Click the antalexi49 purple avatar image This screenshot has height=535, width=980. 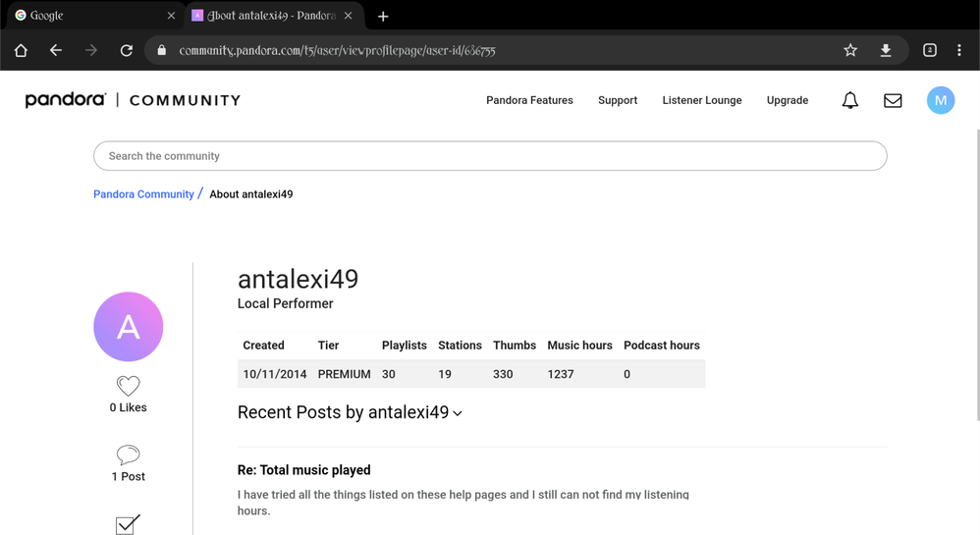pos(128,327)
